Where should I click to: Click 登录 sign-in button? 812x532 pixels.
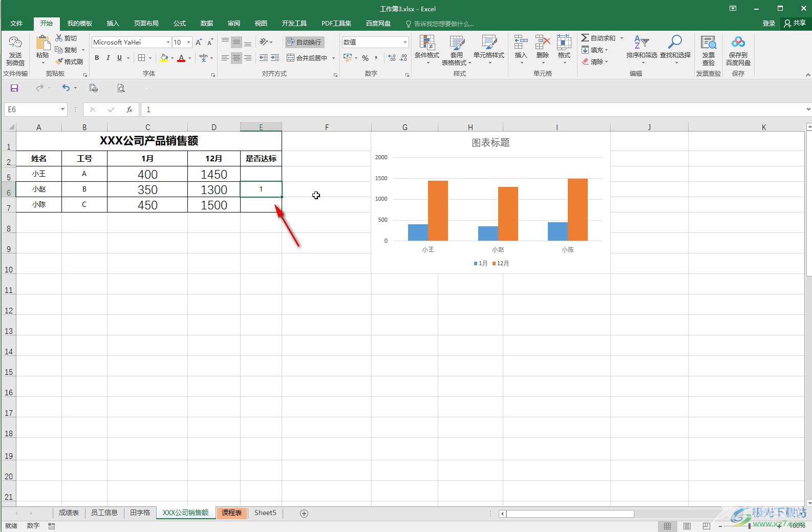pyautogui.click(x=768, y=23)
